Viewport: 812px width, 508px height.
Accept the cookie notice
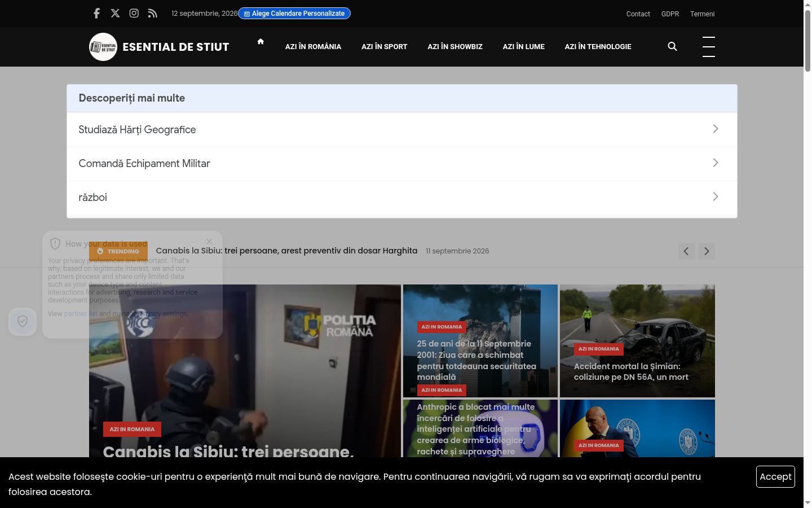tap(775, 476)
